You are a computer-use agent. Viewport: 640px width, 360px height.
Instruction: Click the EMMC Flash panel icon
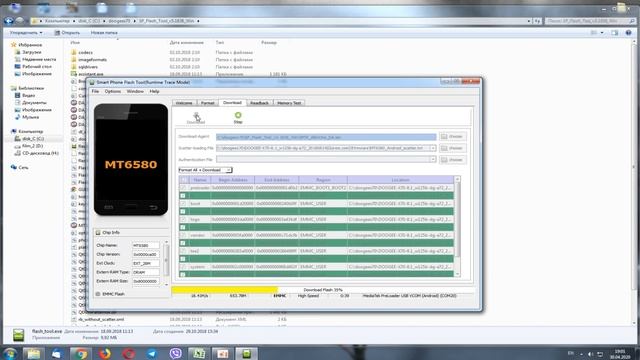click(98, 294)
